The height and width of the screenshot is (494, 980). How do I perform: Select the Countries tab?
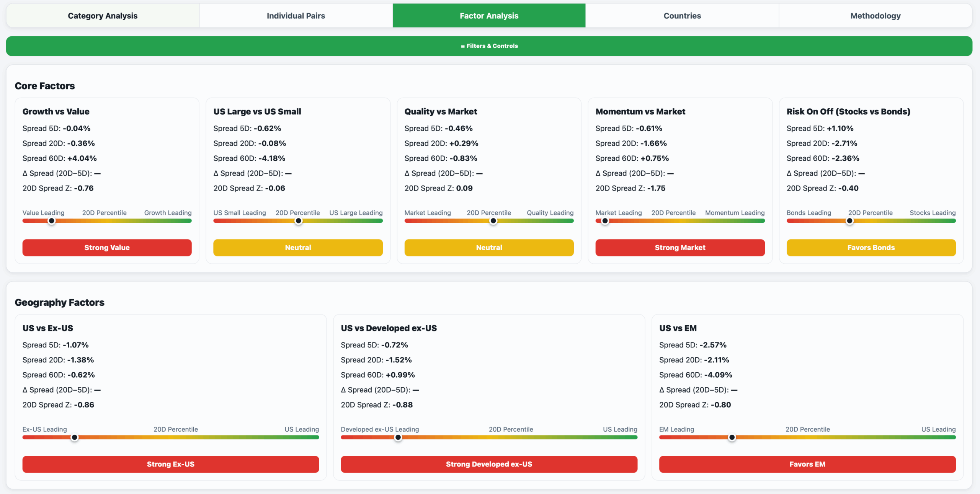tap(682, 16)
